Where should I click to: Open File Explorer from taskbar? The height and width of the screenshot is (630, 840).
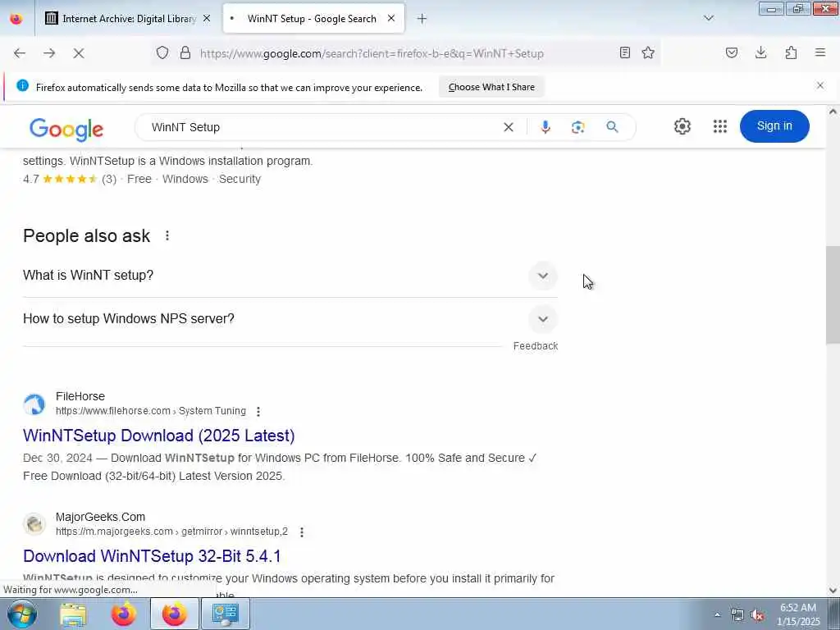pos(73,614)
